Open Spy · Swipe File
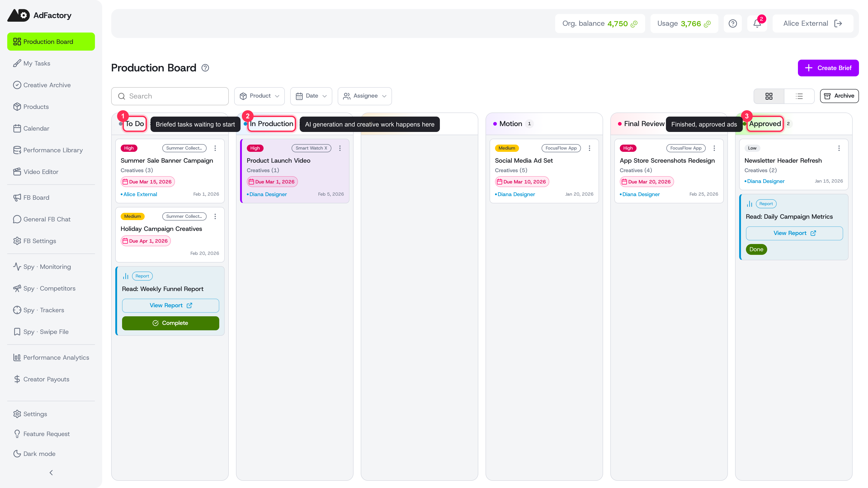 pos(51,332)
